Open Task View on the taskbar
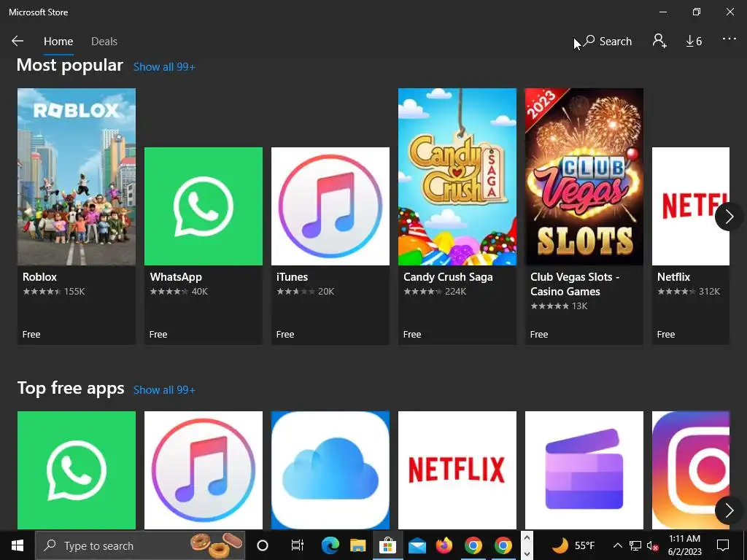 pos(298,545)
